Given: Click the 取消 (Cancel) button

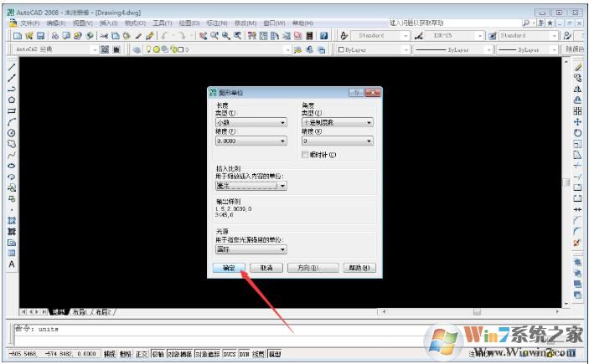Looking at the screenshot, I should tap(266, 268).
